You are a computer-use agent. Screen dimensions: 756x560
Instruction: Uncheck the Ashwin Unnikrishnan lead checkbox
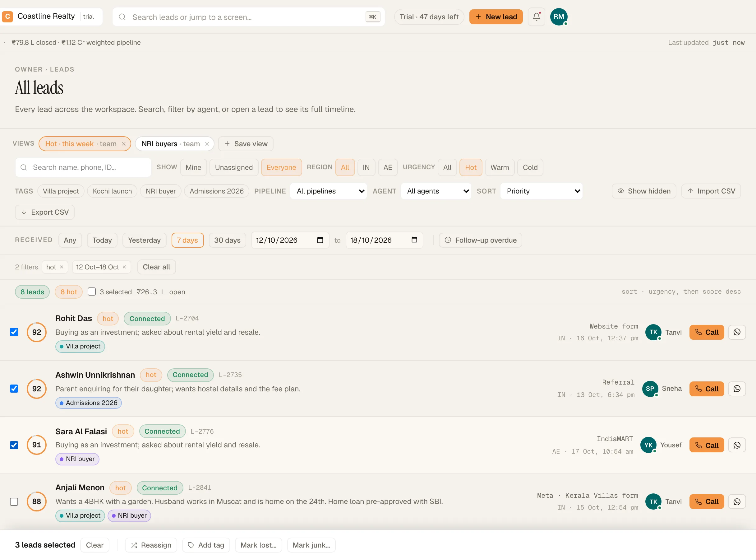click(14, 389)
